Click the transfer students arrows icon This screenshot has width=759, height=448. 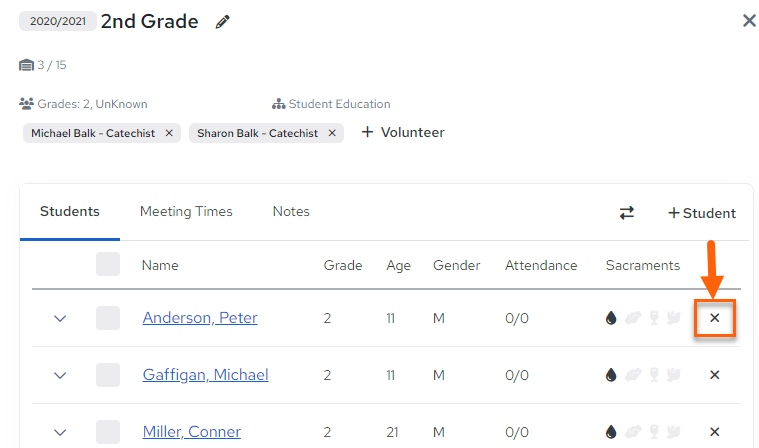click(627, 213)
